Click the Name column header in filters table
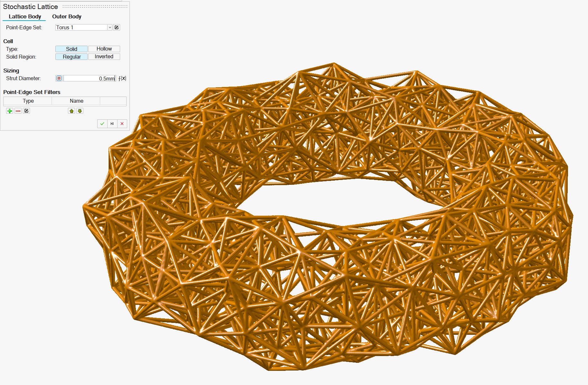The height and width of the screenshot is (385, 588). click(x=76, y=101)
